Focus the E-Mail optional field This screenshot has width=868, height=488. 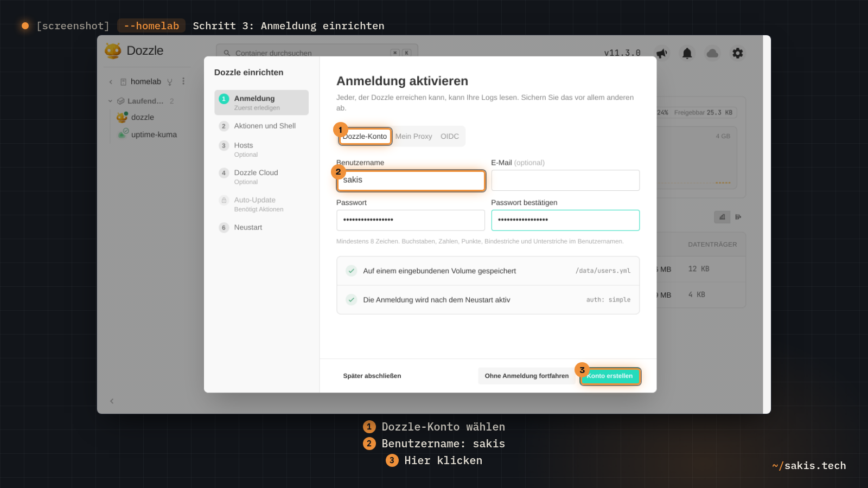coord(565,181)
